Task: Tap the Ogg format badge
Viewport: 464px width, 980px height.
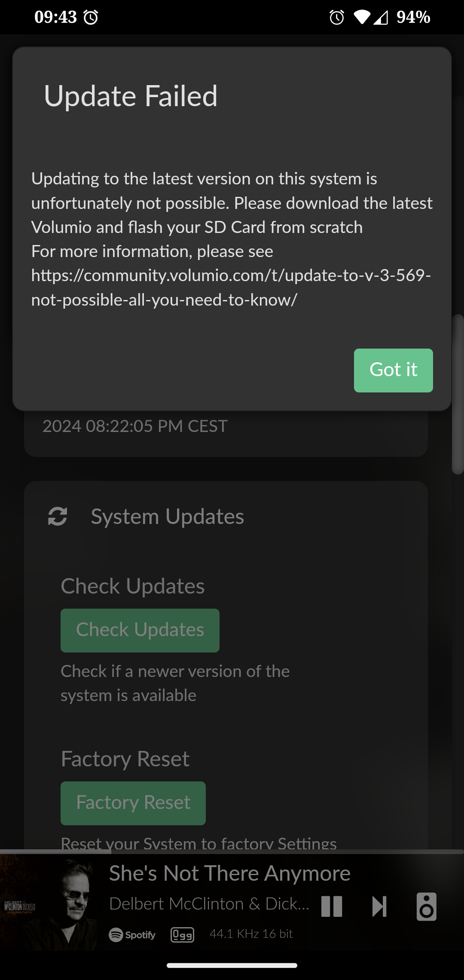Action: [x=183, y=935]
